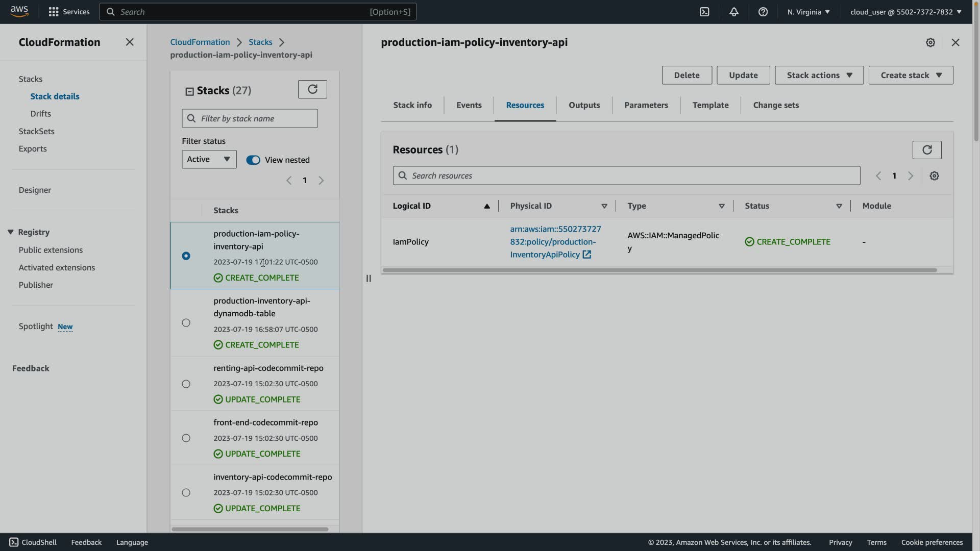Switch to the Events tab

(x=469, y=105)
